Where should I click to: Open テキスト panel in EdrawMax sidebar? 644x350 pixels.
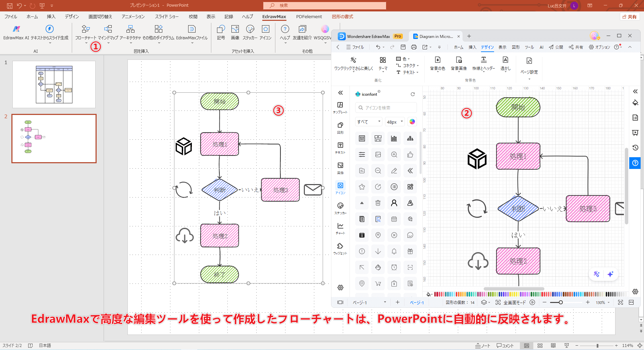pos(340,148)
